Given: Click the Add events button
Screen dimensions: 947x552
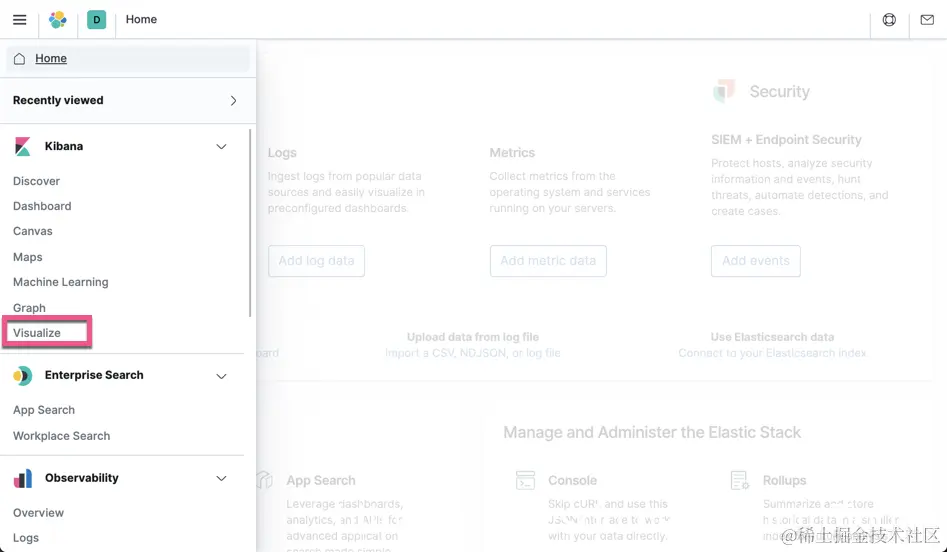Looking at the screenshot, I should point(756,261).
